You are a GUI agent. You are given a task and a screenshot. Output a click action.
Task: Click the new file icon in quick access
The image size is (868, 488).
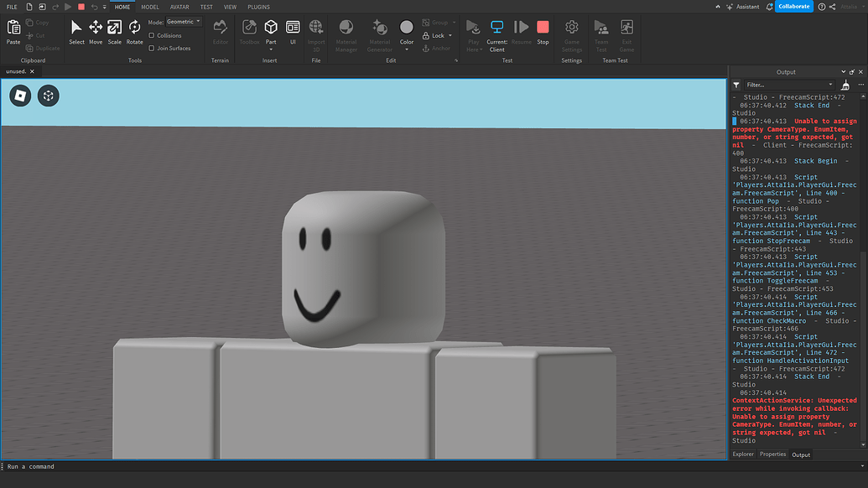[29, 7]
